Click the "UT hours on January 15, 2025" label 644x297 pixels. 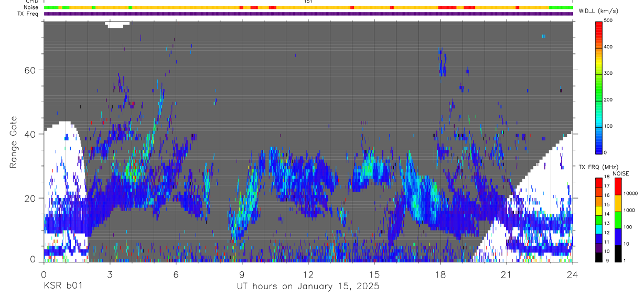pos(308,287)
